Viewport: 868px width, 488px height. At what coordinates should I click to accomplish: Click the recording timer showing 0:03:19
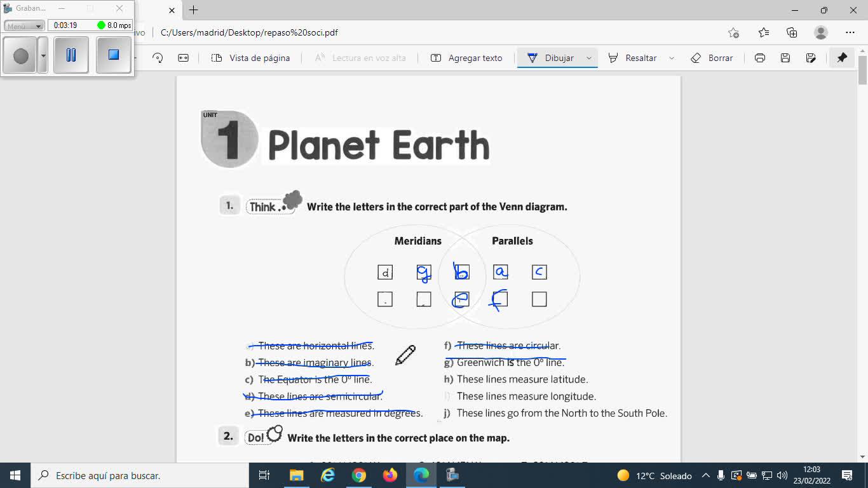65,25
